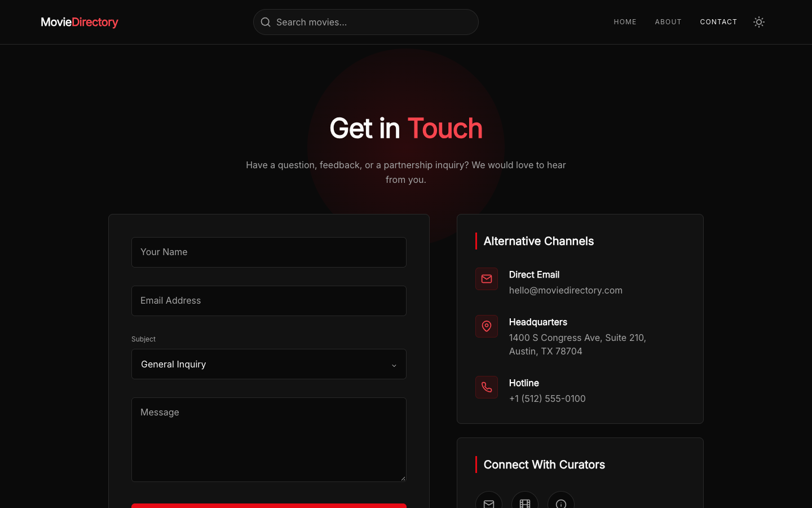
Task: Open the curators film strip icon
Action: point(525,501)
